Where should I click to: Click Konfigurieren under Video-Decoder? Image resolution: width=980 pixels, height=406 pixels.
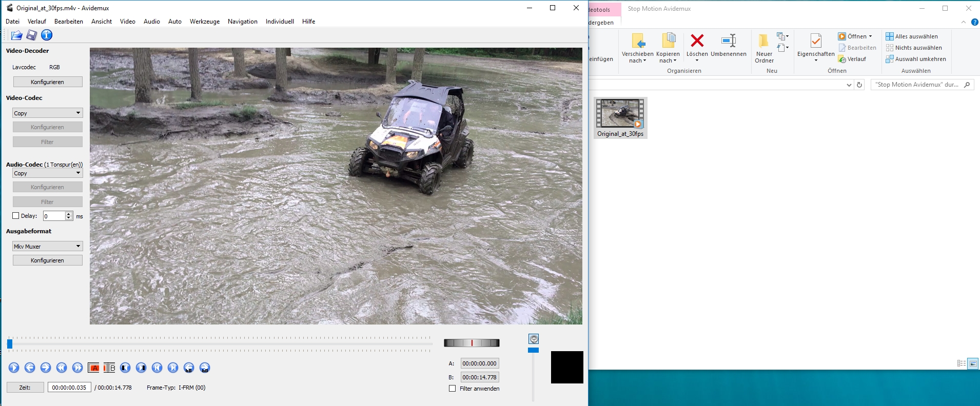pyautogui.click(x=47, y=82)
